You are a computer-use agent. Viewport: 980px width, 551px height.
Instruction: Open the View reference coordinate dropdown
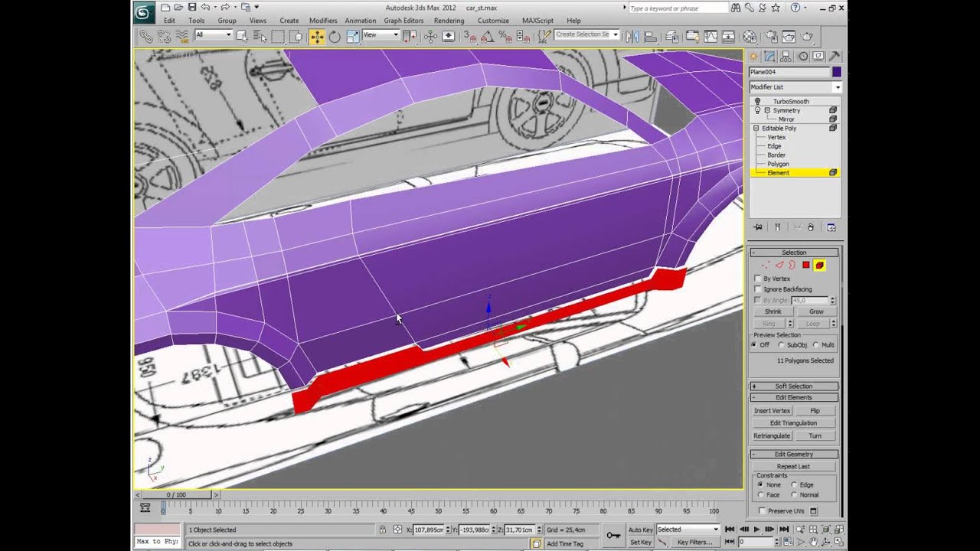coord(381,35)
